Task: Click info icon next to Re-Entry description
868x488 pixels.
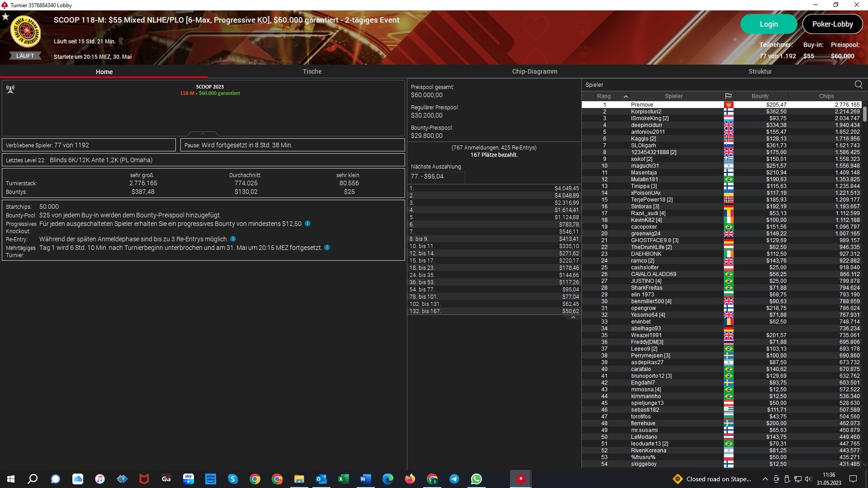Action: click(233, 239)
